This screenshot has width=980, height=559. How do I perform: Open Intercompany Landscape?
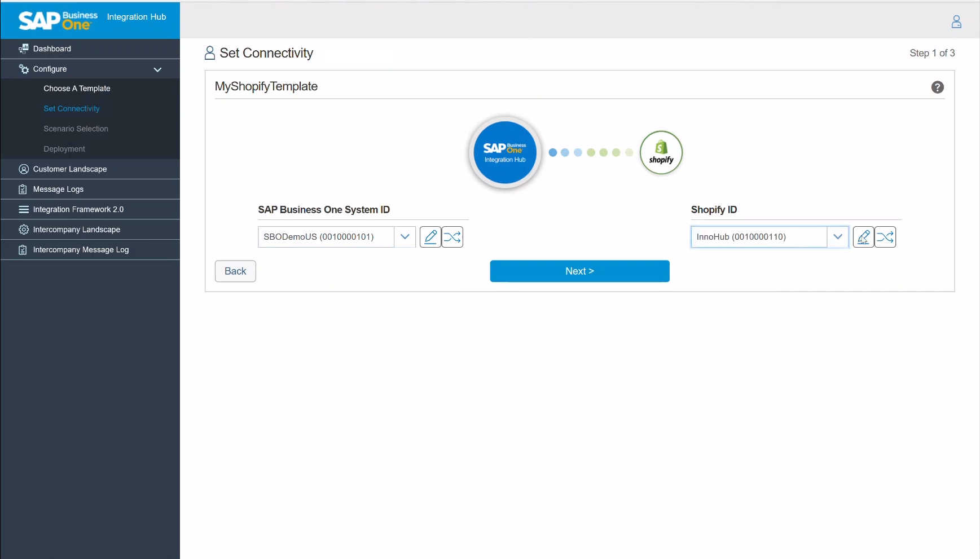click(90, 230)
